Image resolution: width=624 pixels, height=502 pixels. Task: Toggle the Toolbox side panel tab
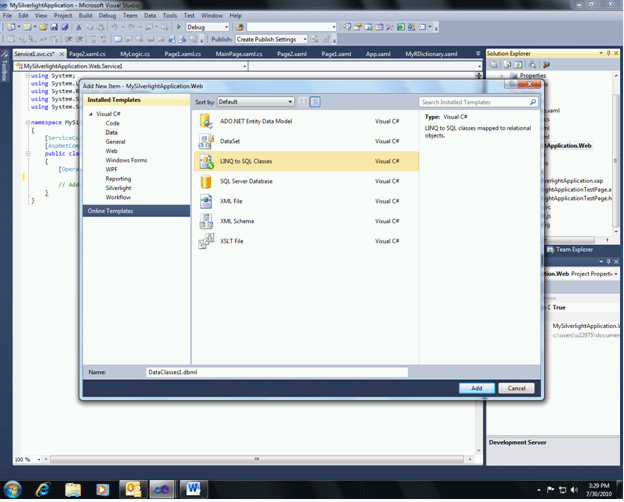point(4,66)
